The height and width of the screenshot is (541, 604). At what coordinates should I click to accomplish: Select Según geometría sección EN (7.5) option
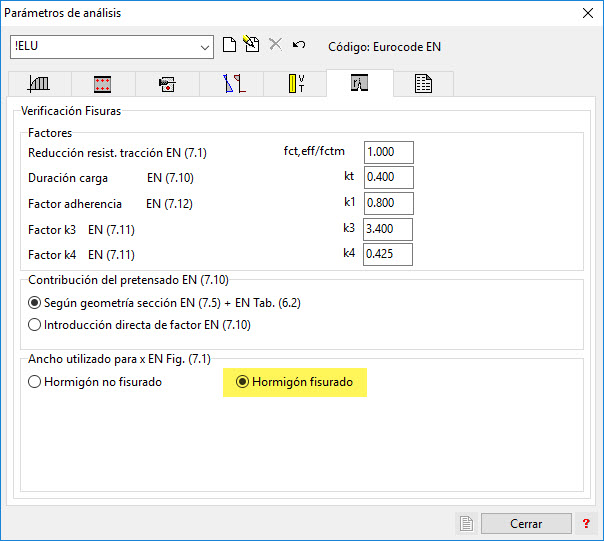pos(35,303)
